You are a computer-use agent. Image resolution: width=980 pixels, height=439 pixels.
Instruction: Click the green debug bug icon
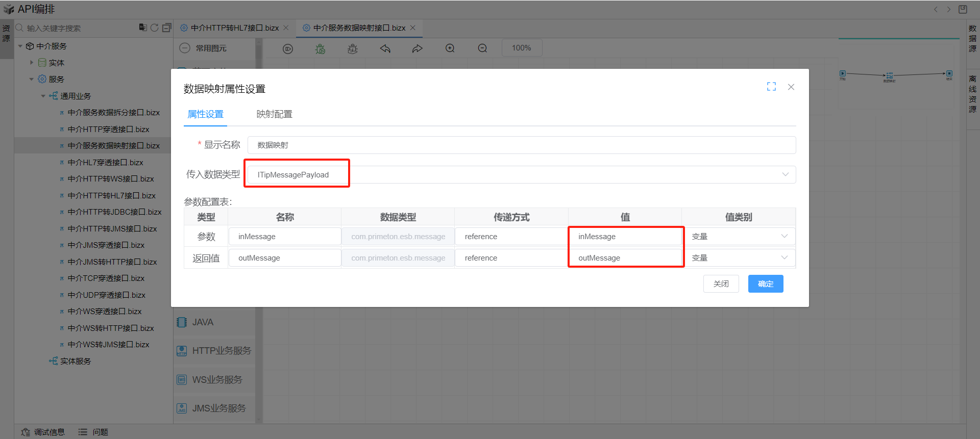pos(320,48)
